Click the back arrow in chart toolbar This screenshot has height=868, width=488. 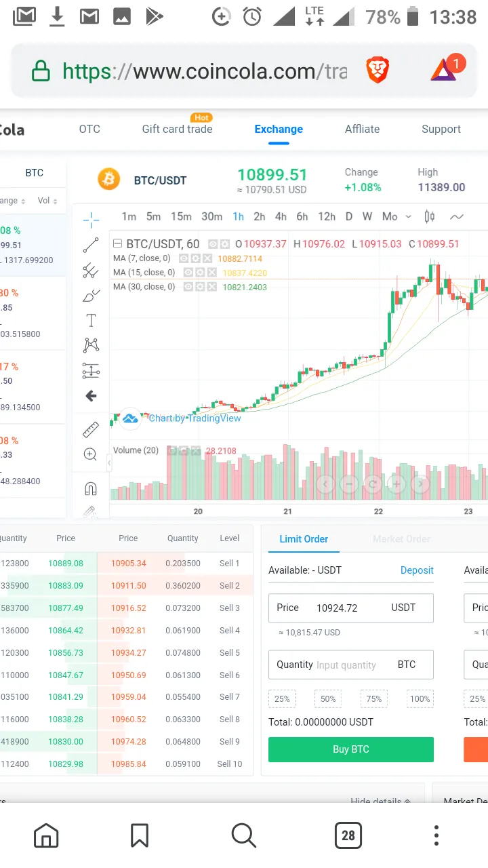click(x=91, y=396)
